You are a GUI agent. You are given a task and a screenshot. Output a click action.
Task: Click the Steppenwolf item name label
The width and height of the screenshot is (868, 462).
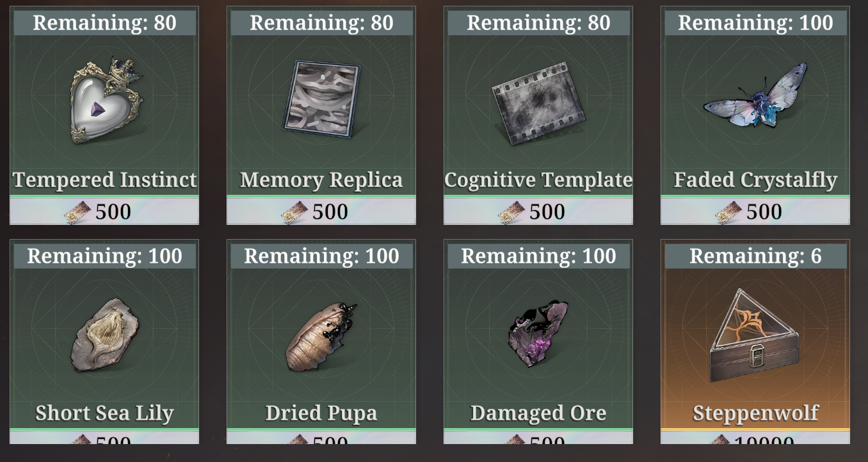(x=755, y=413)
